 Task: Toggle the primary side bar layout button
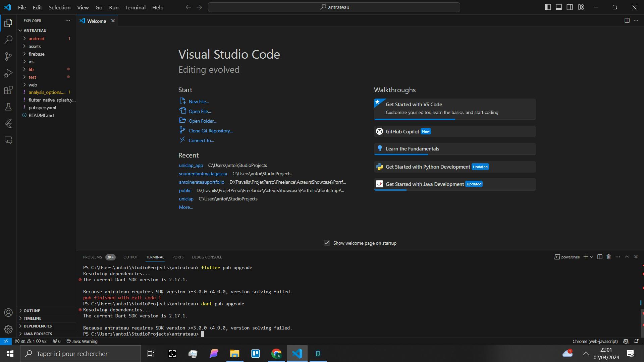click(x=548, y=7)
